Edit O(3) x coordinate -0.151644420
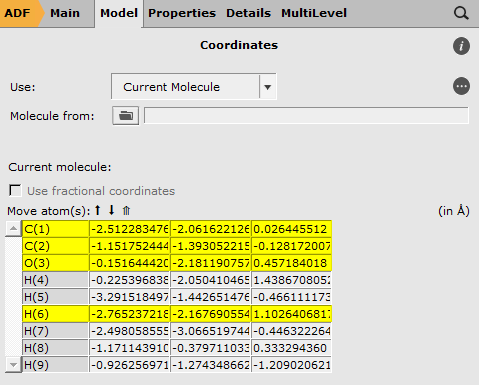Screen dimensions: 479x385 tap(130, 263)
